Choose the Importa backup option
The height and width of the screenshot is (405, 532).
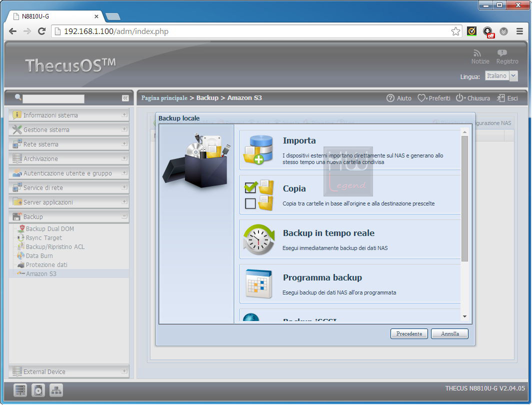350,150
